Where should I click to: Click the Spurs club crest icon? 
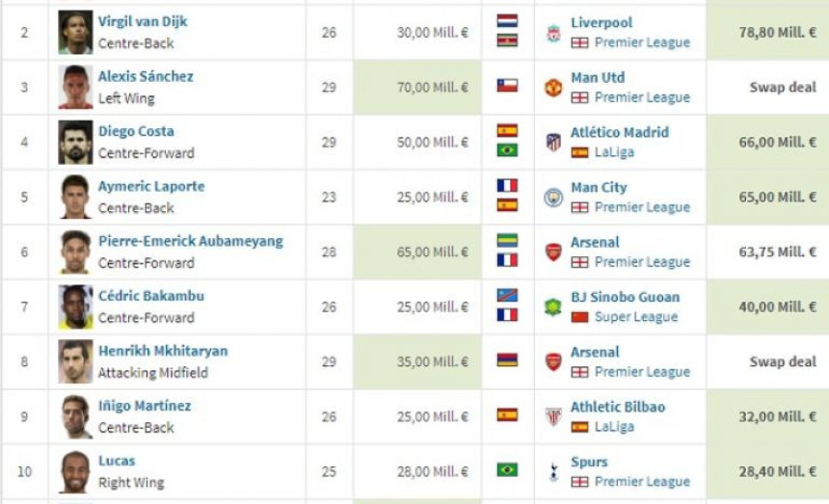[x=553, y=472]
